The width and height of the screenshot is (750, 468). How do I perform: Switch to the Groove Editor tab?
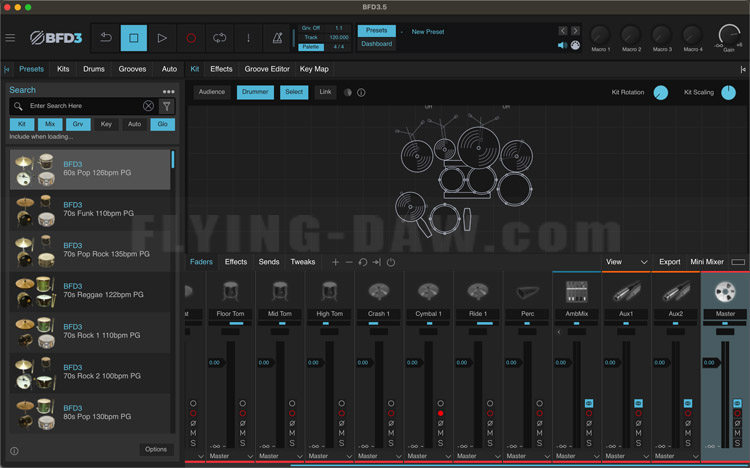click(267, 69)
